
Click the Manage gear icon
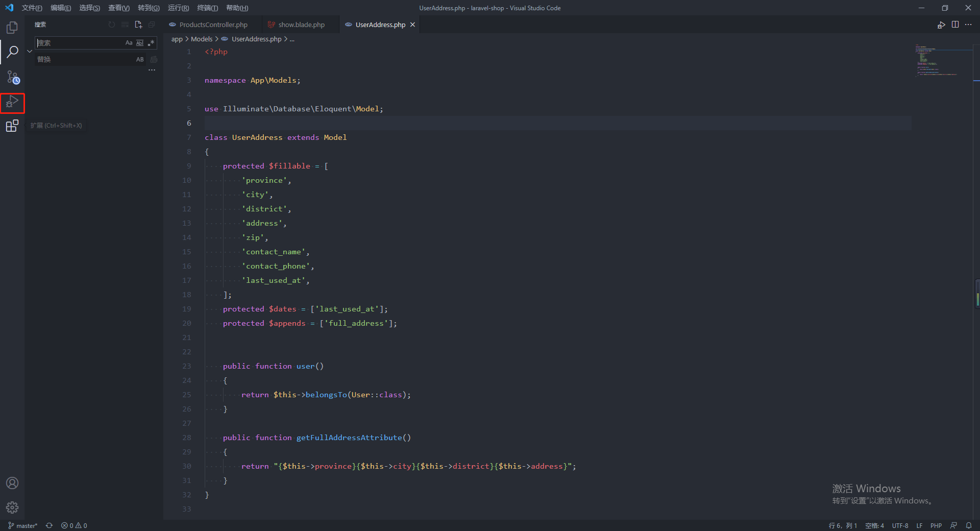[x=12, y=507]
